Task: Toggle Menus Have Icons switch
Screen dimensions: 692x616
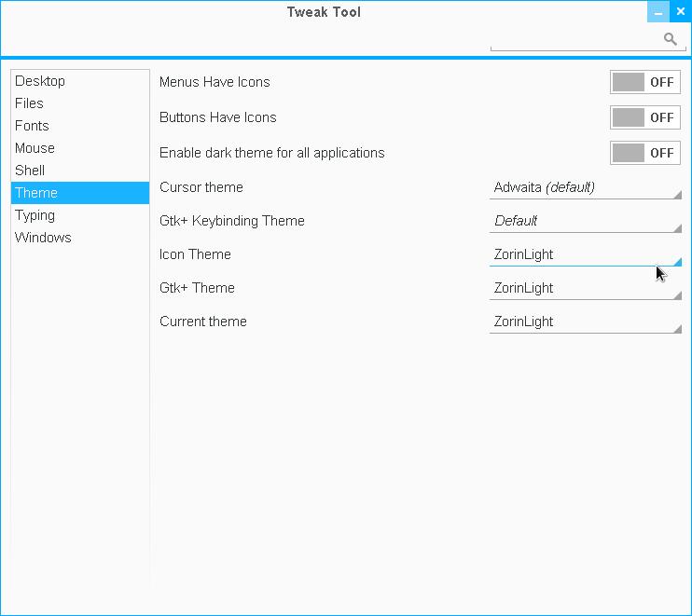Action: [645, 82]
